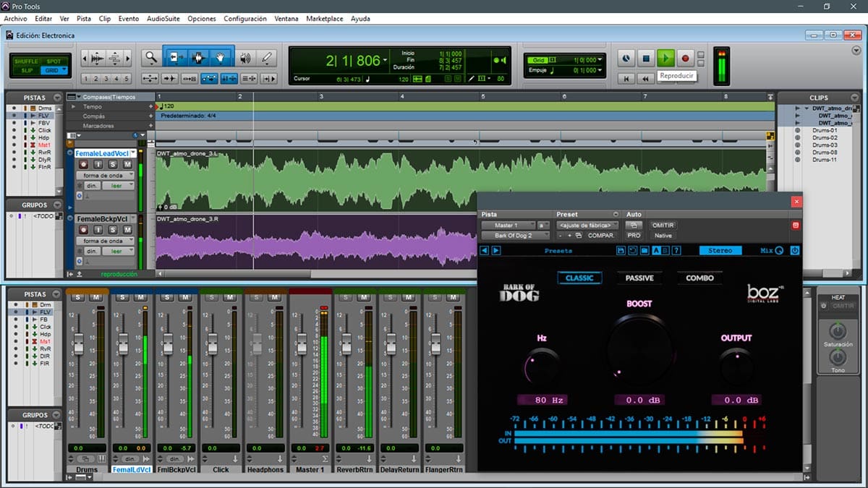Image resolution: width=868 pixels, height=488 pixels.
Task: Click plugin save preset floppy icon
Action: coord(621,250)
